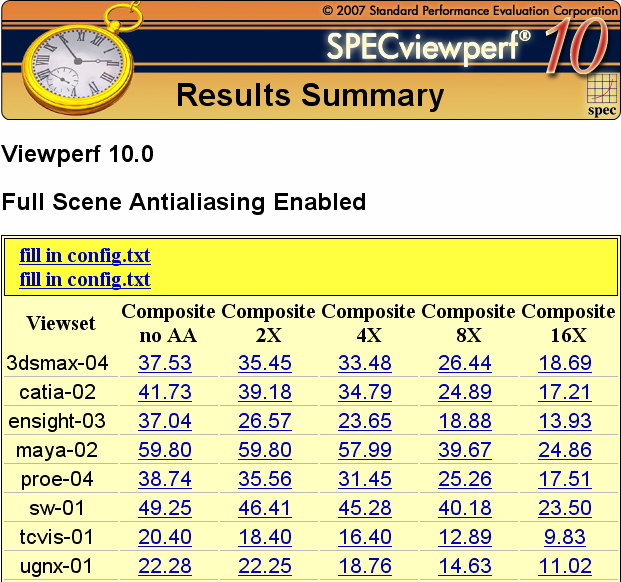Open maya-02 2X score 59.80
Viewport: 621px width, 582px height.
tap(265, 450)
